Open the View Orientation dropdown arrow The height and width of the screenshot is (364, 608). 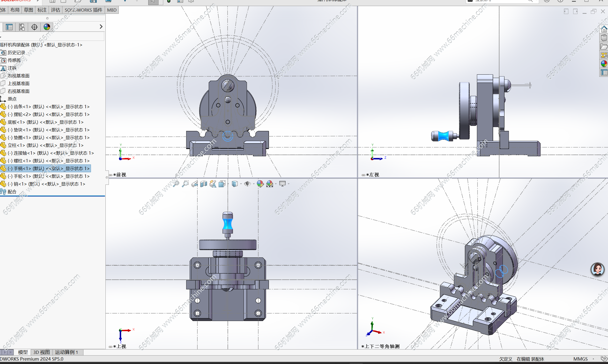coord(228,184)
